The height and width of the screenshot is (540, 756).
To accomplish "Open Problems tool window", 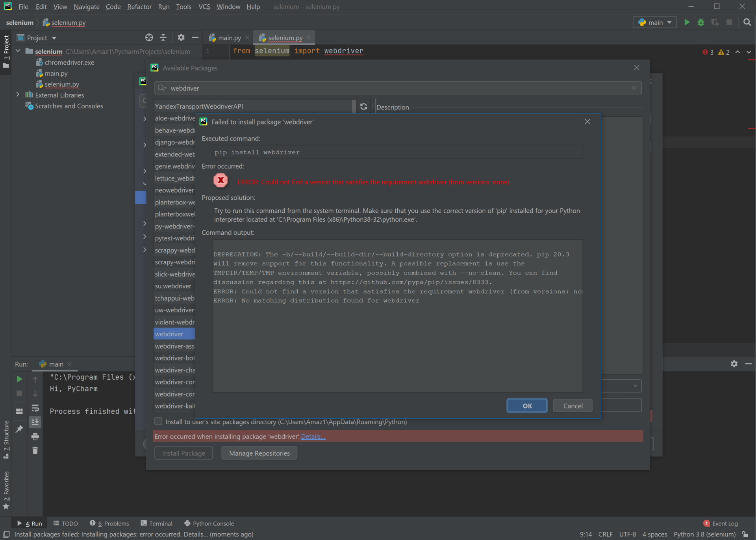I will pos(109,523).
